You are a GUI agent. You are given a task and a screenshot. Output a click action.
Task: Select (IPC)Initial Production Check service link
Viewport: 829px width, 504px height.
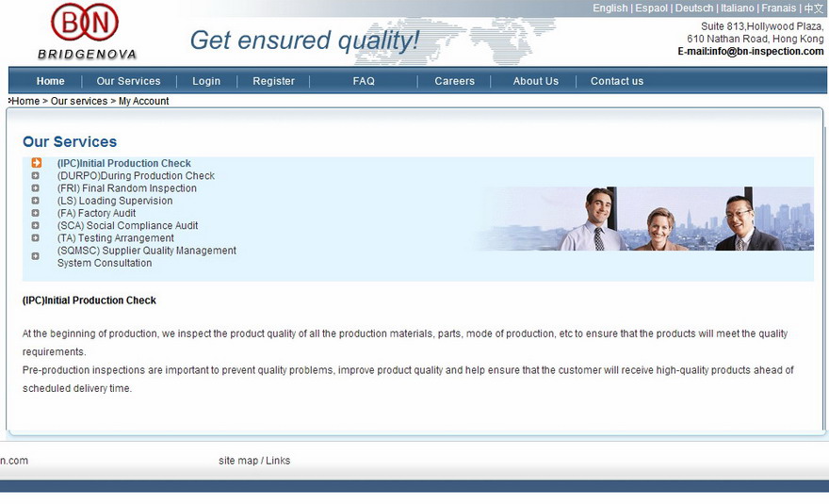pos(124,163)
